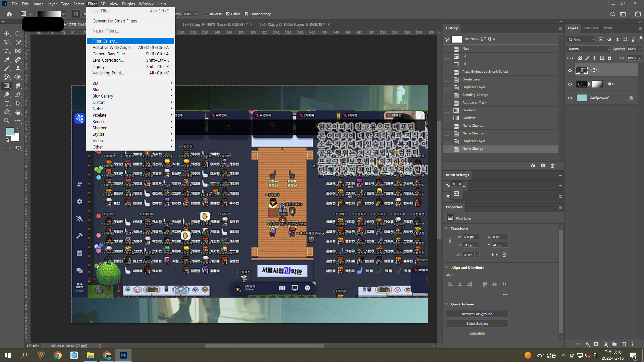
Task: Select the Pen tool
Action: pos(18,95)
